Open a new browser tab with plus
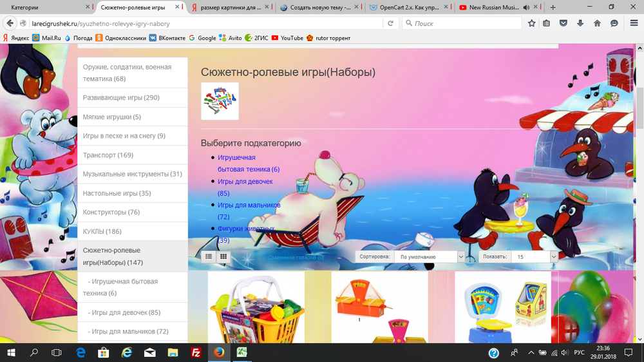 (x=553, y=7)
